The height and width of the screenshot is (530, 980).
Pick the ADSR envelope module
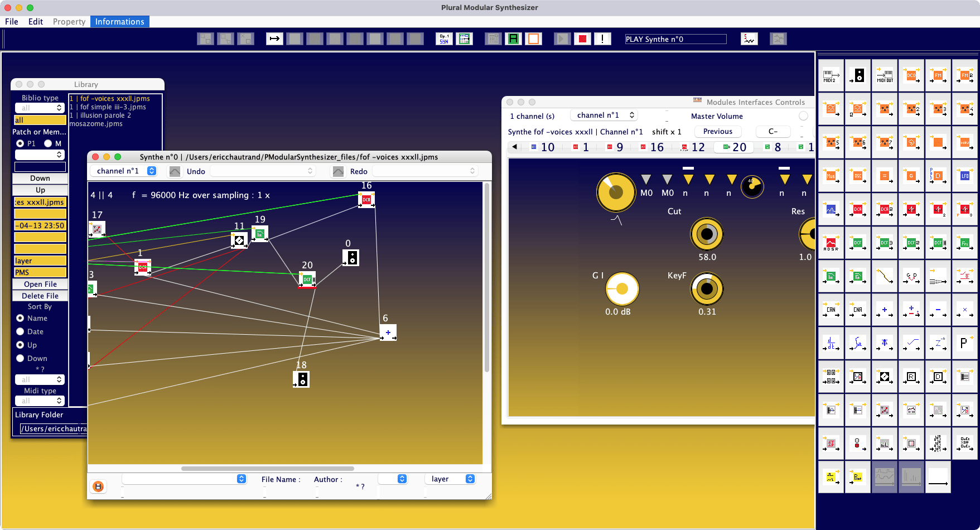pyautogui.click(x=831, y=243)
